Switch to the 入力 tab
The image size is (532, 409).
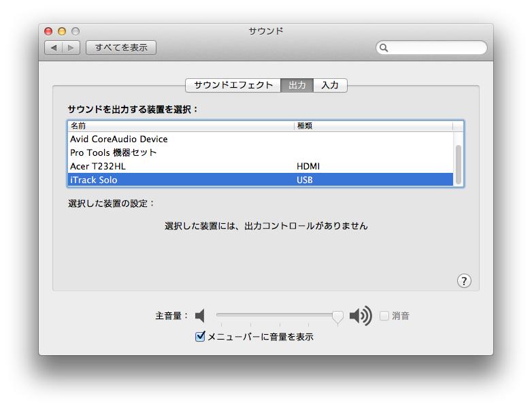point(330,85)
